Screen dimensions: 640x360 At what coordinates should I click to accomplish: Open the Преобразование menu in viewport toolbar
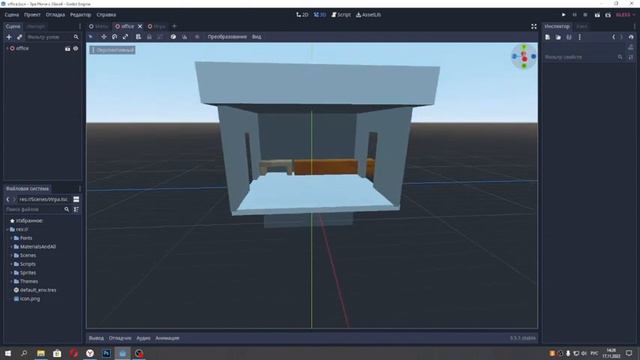tap(227, 37)
